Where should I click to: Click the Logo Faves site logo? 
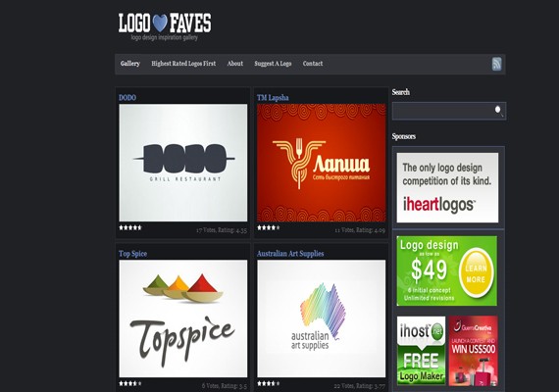165,26
